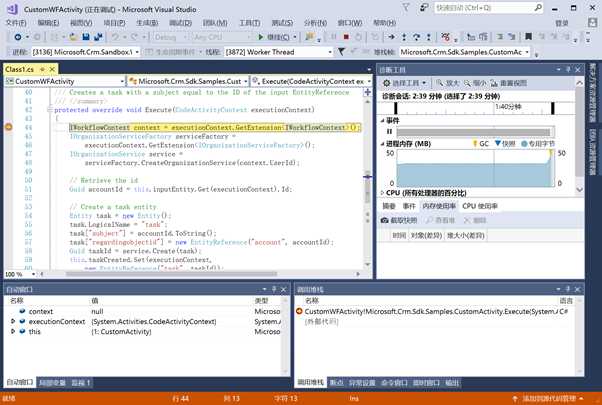Collapse the Process Memory (MB) section

tap(382, 144)
